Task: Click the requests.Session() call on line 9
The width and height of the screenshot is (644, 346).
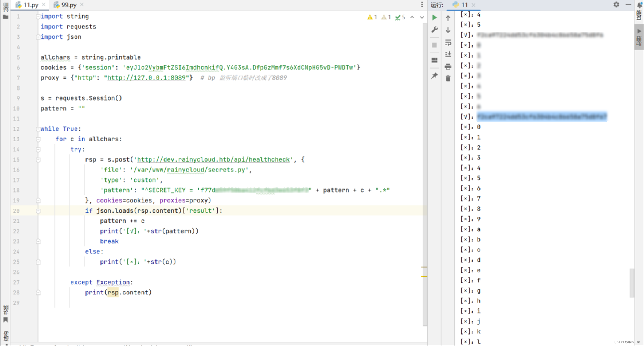Action: tap(89, 98)
